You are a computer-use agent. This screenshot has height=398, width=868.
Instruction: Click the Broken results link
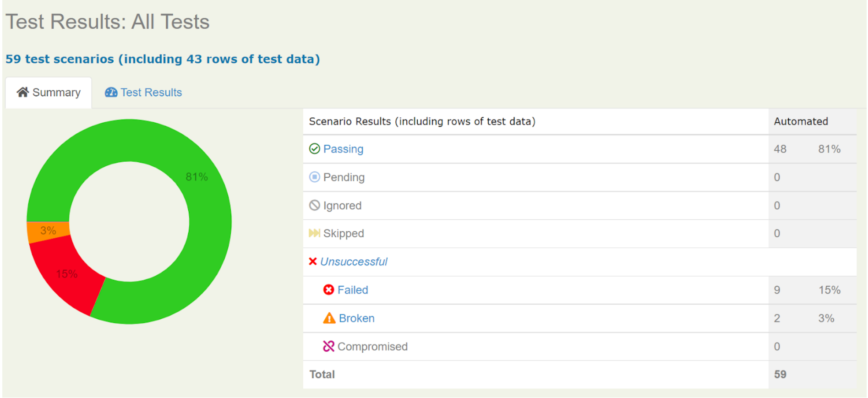[356, 318]
